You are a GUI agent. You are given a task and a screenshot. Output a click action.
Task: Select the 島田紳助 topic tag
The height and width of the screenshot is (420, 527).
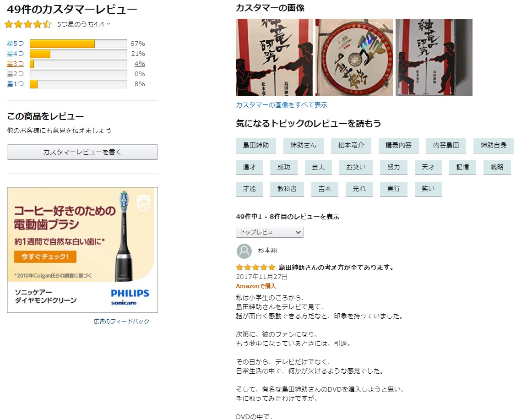point(256,145)
